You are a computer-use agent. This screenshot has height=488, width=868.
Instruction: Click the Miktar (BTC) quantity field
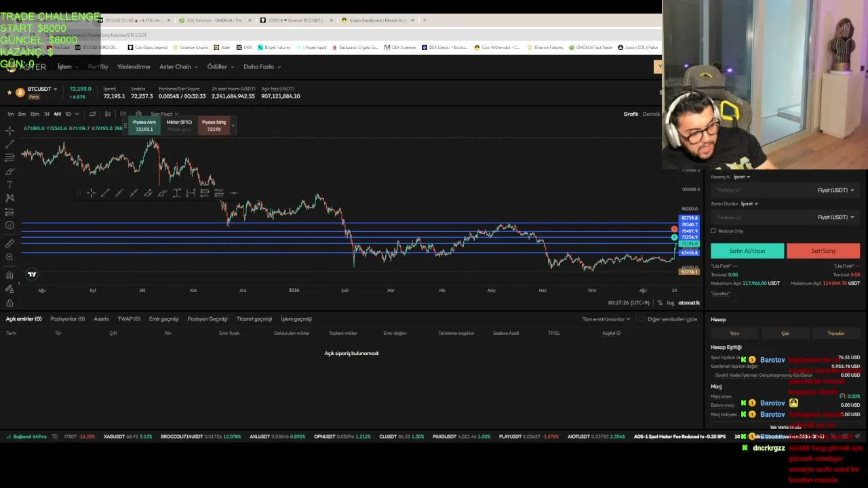point(179,125)
